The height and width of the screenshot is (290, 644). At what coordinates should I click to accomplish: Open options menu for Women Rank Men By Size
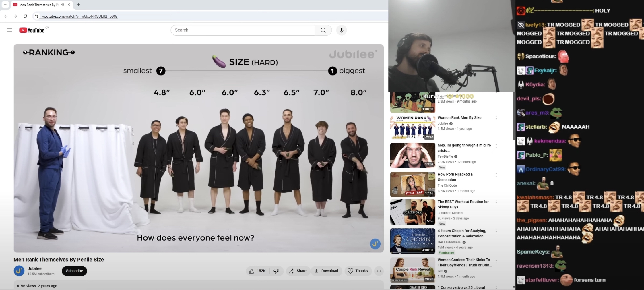coord(496,118)
